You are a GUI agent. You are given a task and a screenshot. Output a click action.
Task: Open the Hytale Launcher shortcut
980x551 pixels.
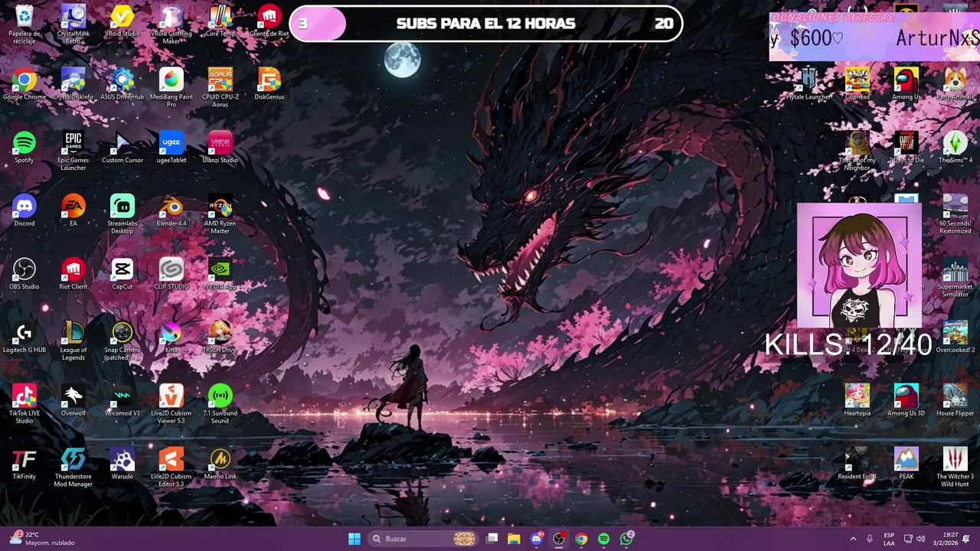(808, 80)
